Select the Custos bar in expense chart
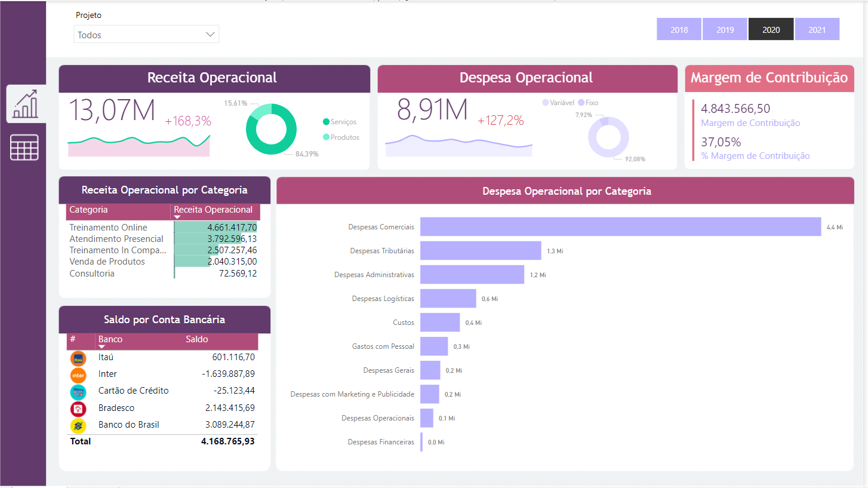Image resolution: width=868 pixels, height=488 pixels. point(440,323)
